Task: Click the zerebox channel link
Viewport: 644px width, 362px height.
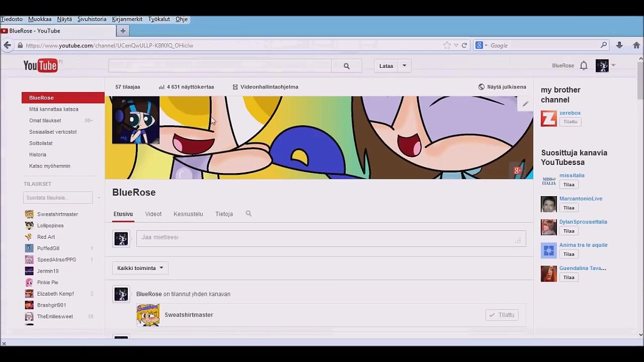Action: pyautogui.click(x=570, y=113)
